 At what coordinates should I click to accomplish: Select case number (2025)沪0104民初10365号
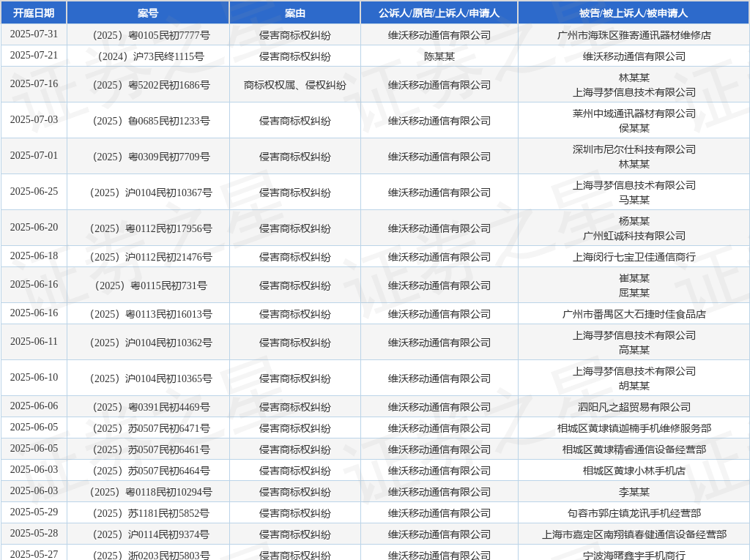[x=151, y=378]
